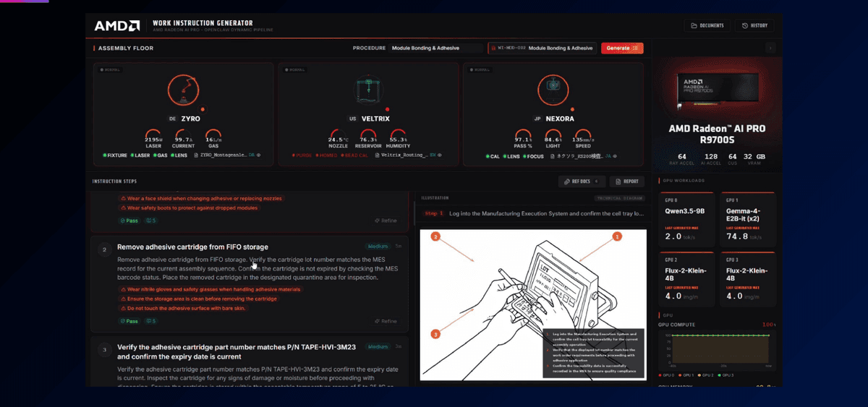This screenshot has width=868, height=407.
Task: Select the WI-MOD-002 Module Bonding & Adhesive field
Action: [x=542, y=48]
